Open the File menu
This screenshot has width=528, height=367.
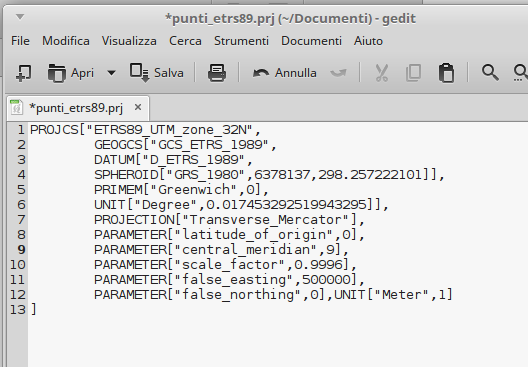tap(20, 41)
